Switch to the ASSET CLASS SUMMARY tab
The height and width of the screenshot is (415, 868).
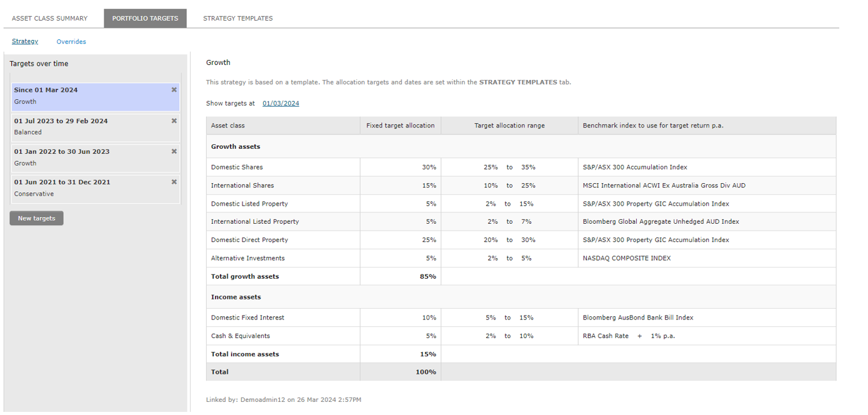click(49, 18)
